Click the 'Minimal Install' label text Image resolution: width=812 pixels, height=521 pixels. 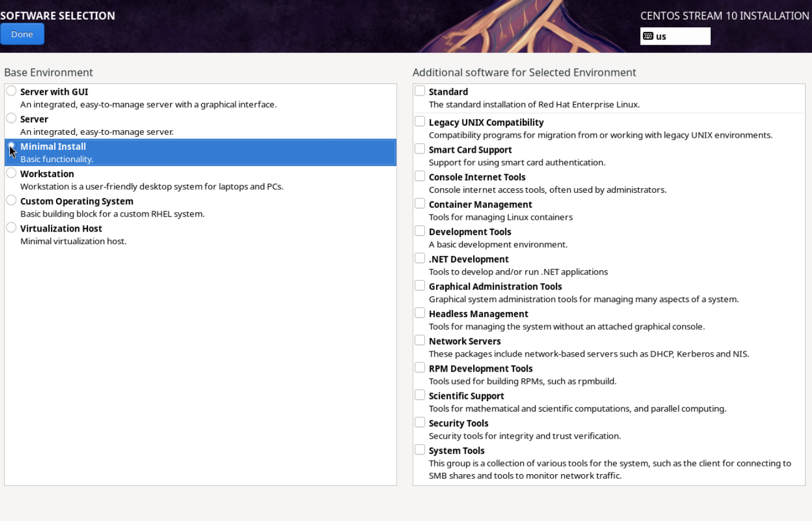point(53,146)
